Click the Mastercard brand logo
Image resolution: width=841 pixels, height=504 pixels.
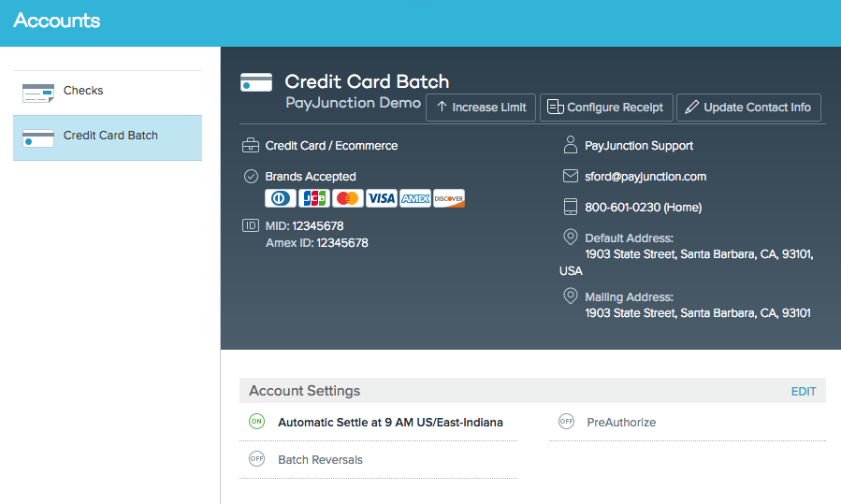point(348,198)
